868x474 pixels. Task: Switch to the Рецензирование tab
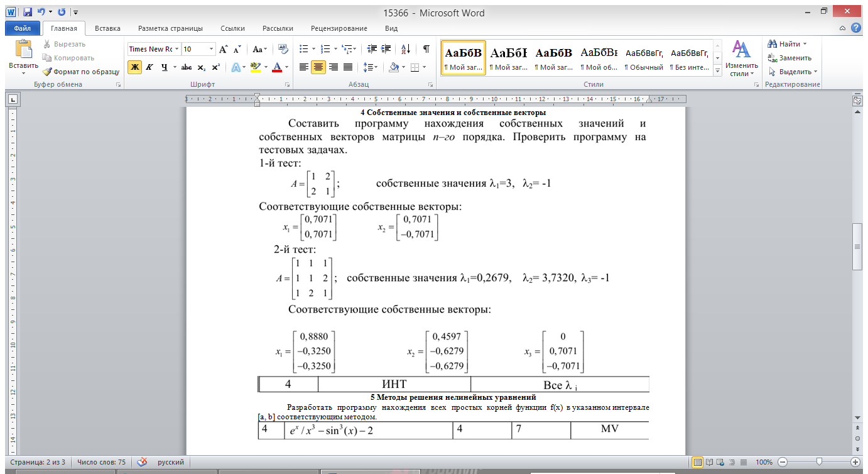pos(339,28)
